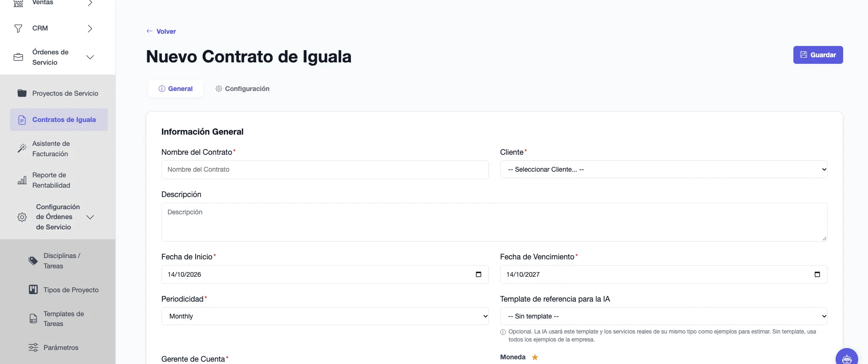This screenshot has width=868, height=364.
Task: Click the Disciplinas / Tareas tag icon
Action: pos(33,261)
